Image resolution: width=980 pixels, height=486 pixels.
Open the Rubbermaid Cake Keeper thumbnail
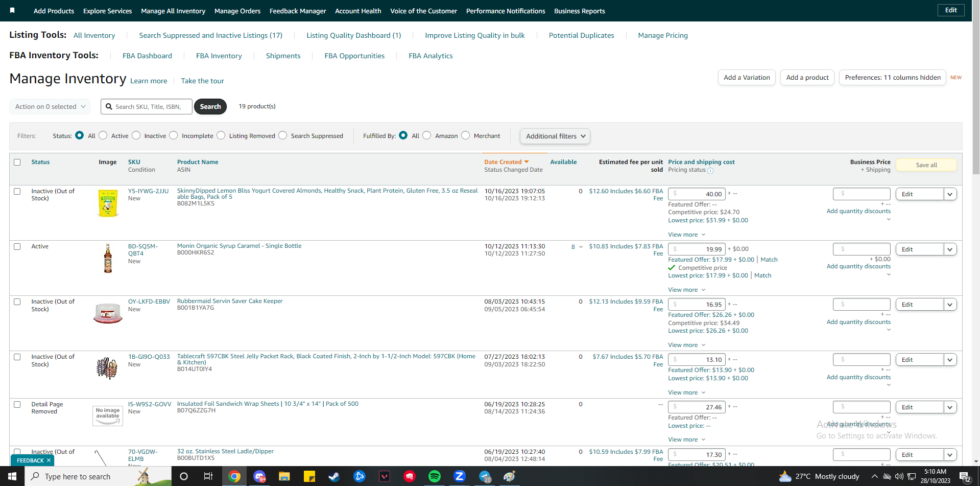[x=108, y=313]
